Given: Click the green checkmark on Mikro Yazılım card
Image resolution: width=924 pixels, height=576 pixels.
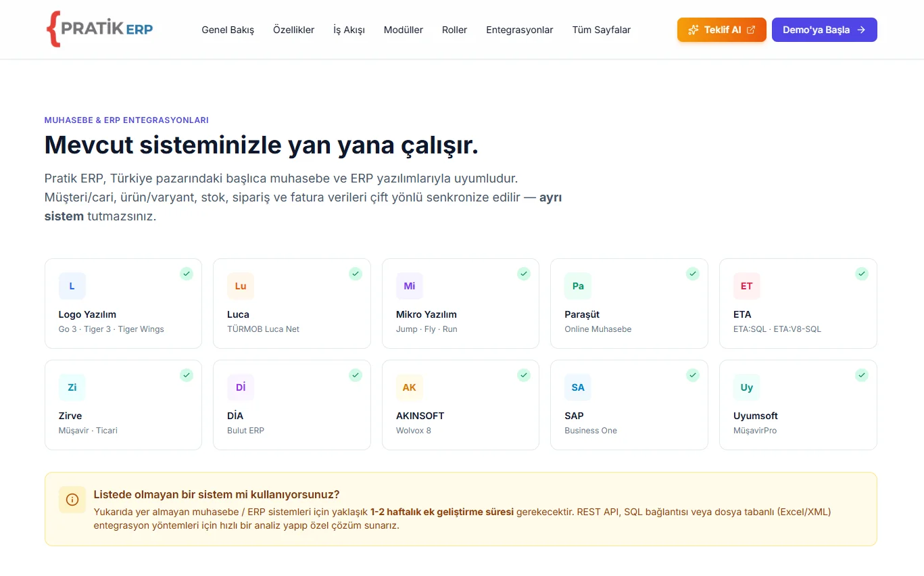Looking at the screenshot, I should 524,274.
